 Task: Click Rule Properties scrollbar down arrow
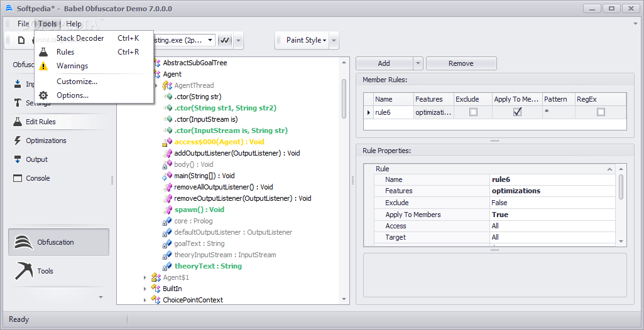(x=621, y=242)
